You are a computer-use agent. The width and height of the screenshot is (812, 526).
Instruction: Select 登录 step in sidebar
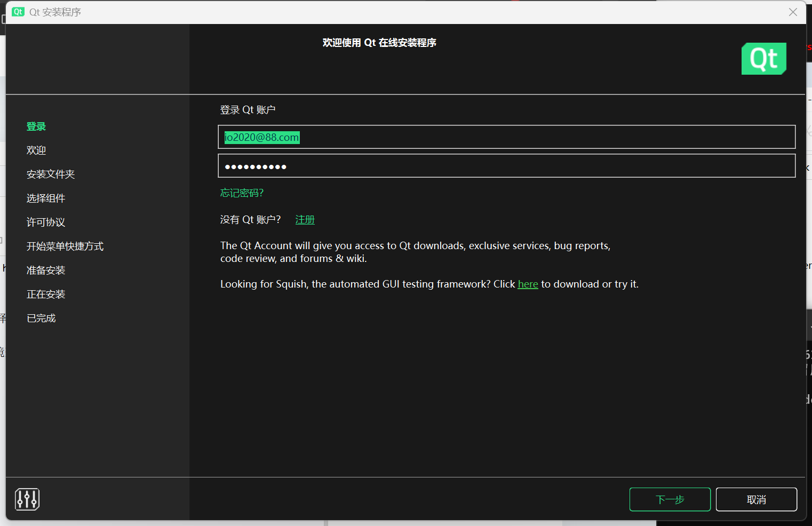[x=36, y=126]
